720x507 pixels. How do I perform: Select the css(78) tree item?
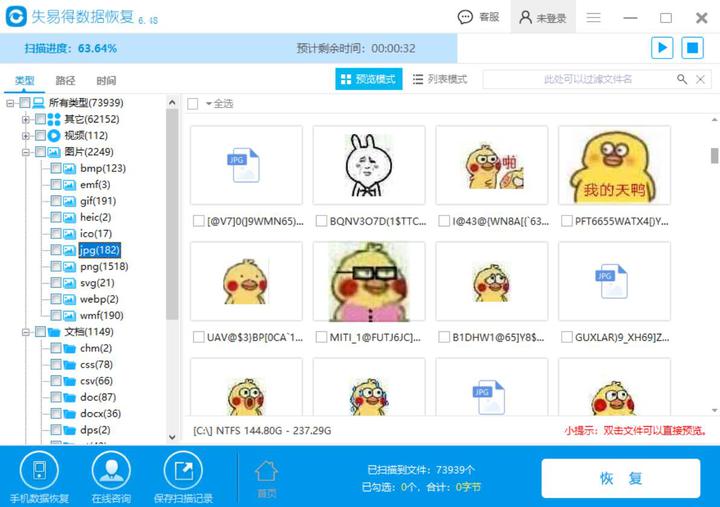[x=96, y=365]
